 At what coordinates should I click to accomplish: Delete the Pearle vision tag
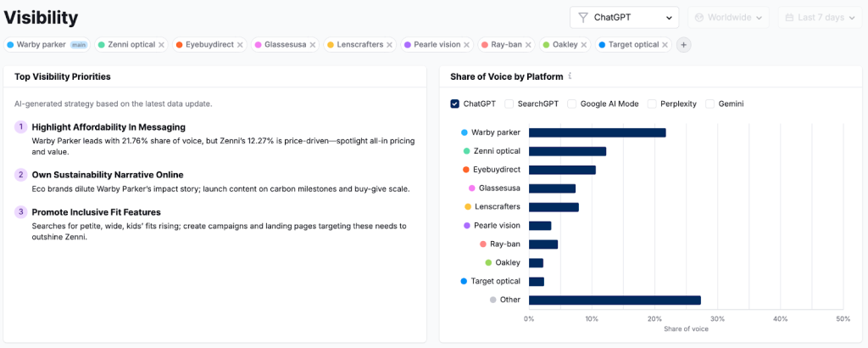(466, 45)
